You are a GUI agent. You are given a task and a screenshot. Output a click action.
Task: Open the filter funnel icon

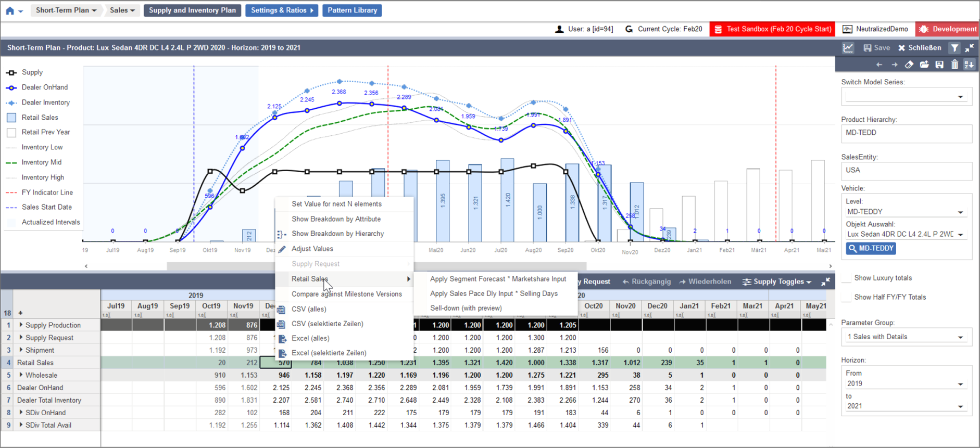click(954, 48)
